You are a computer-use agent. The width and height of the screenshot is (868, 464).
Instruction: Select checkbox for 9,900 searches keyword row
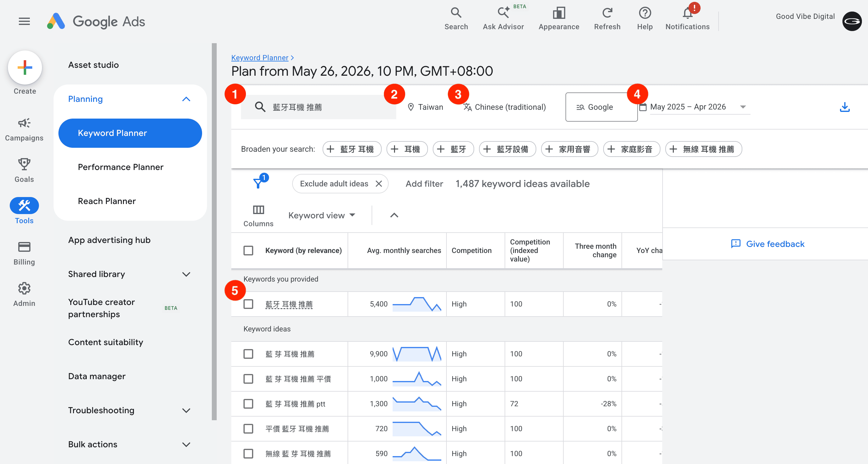(248, 354)
